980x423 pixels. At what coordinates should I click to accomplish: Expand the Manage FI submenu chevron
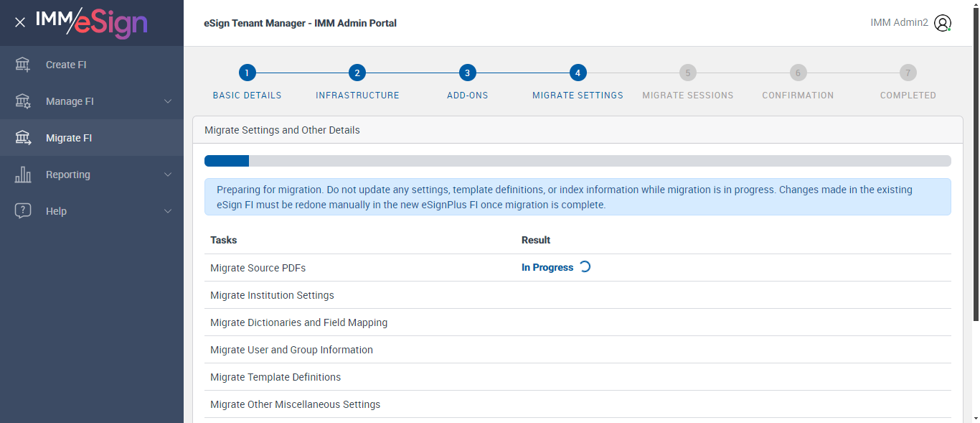[168, 101]
